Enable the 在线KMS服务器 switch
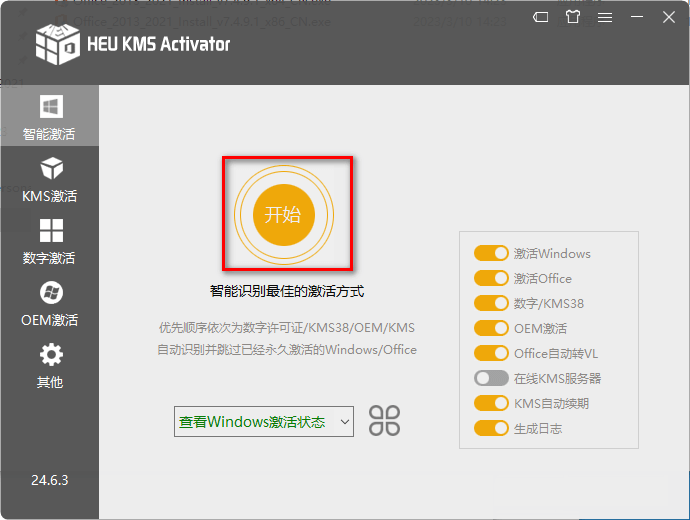Image resolution: width=690 pixels, height=520 pixels. (x=491, y=378)
